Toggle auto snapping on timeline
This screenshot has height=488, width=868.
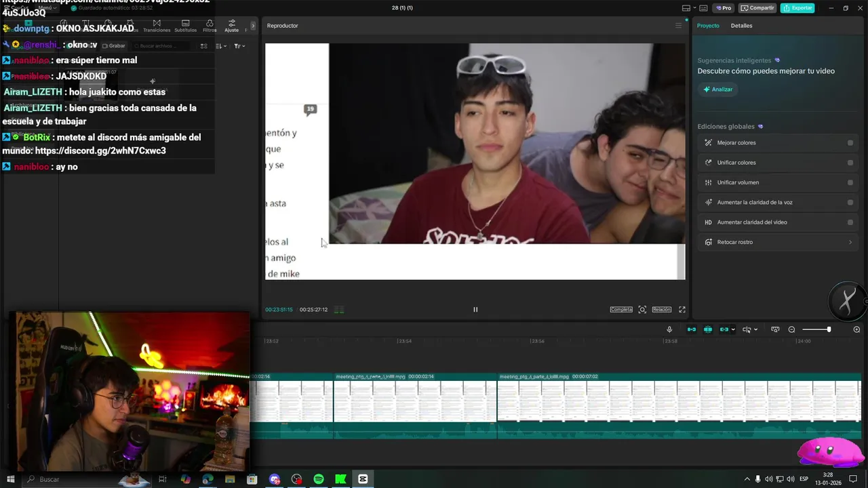708,329
